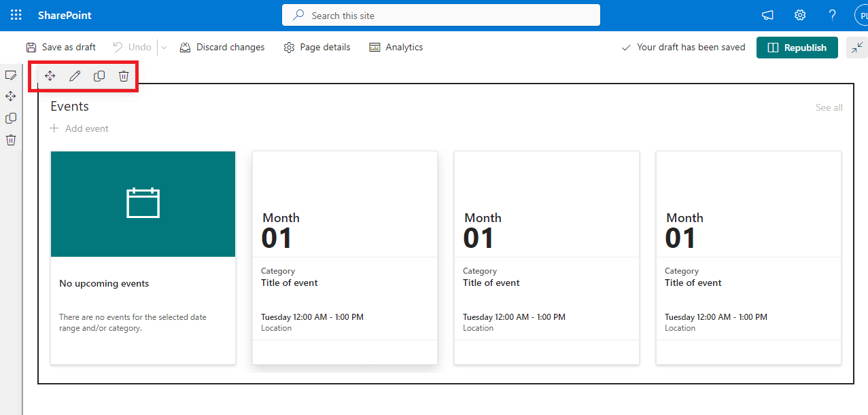Click the Republish button

click(x=797, y=48)
